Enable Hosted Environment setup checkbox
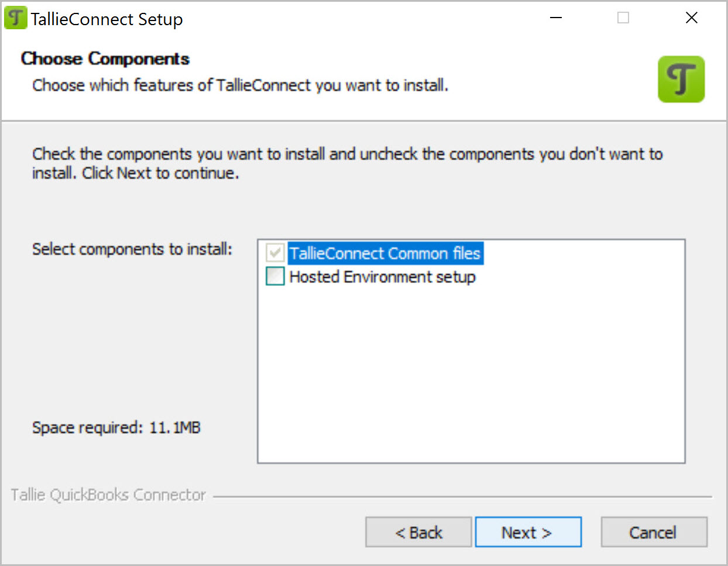This screenshot has height=566, width=728. pyautogui.click(x=275, y=276)
